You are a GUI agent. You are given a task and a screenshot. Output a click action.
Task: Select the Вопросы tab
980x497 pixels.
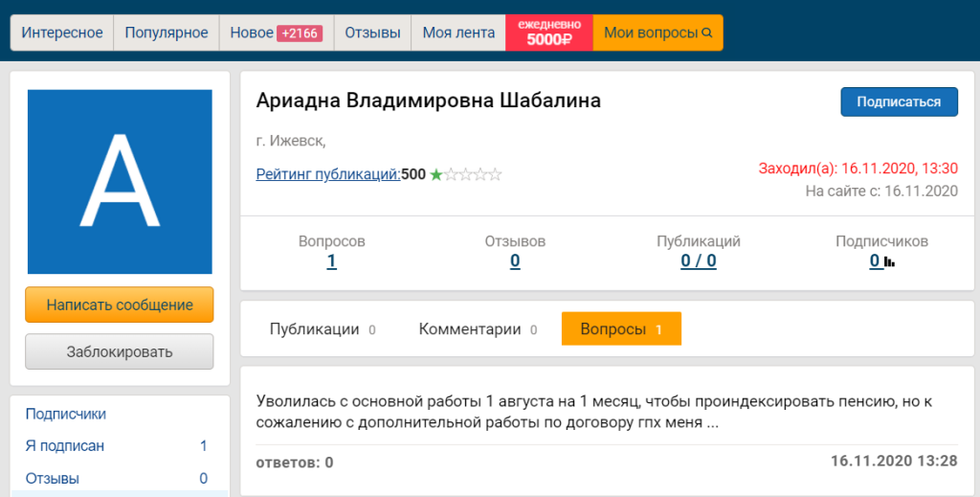tap(621, 329)
